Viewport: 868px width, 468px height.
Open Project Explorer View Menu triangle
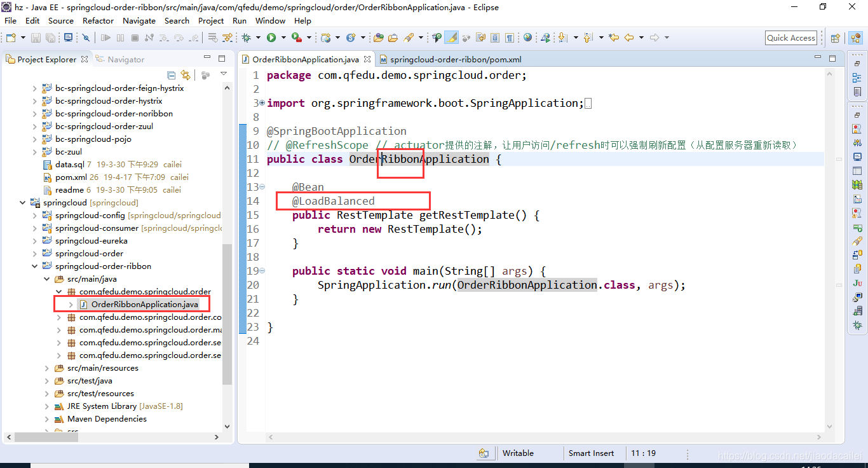point(224,74)
